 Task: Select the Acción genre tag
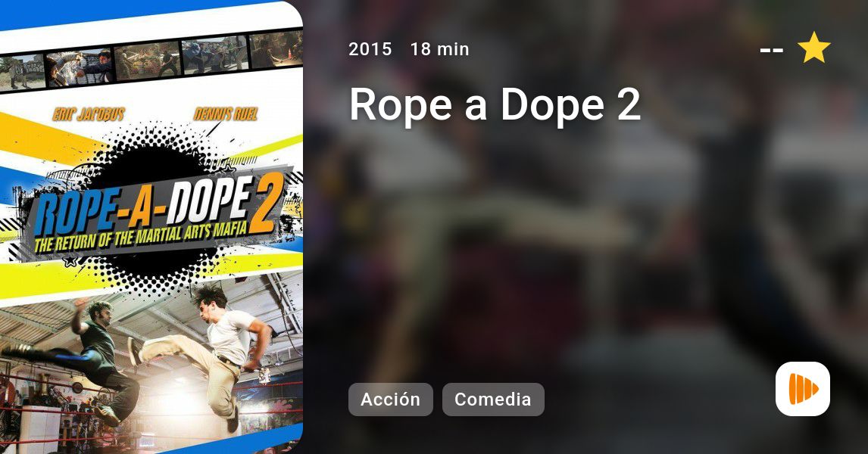[390, 400]
